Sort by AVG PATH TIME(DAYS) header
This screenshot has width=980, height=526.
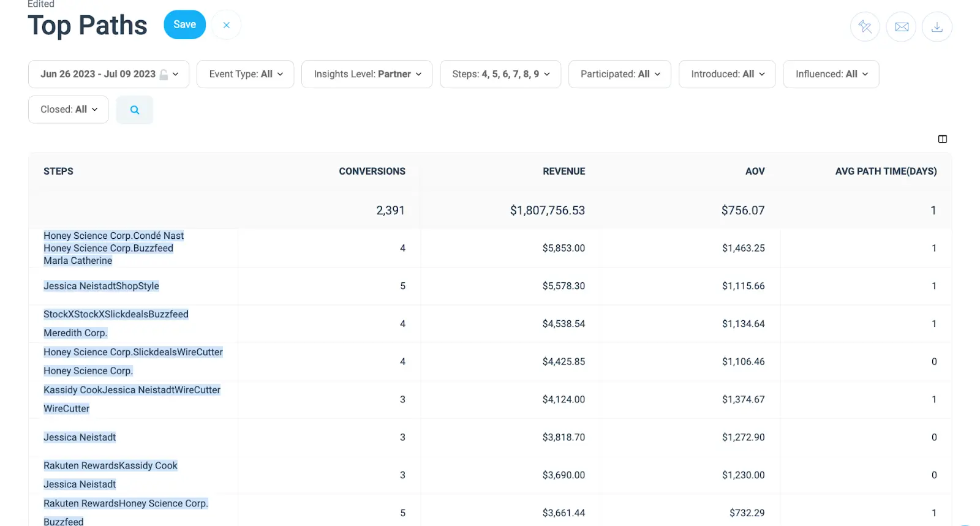[x=886, y=171]
